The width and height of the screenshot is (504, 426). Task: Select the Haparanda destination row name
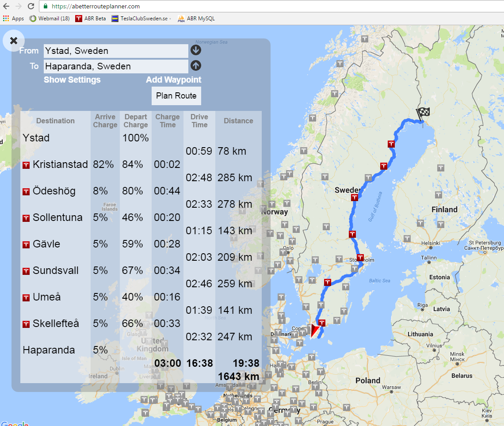pyautogui.click(x=49, y=350)
